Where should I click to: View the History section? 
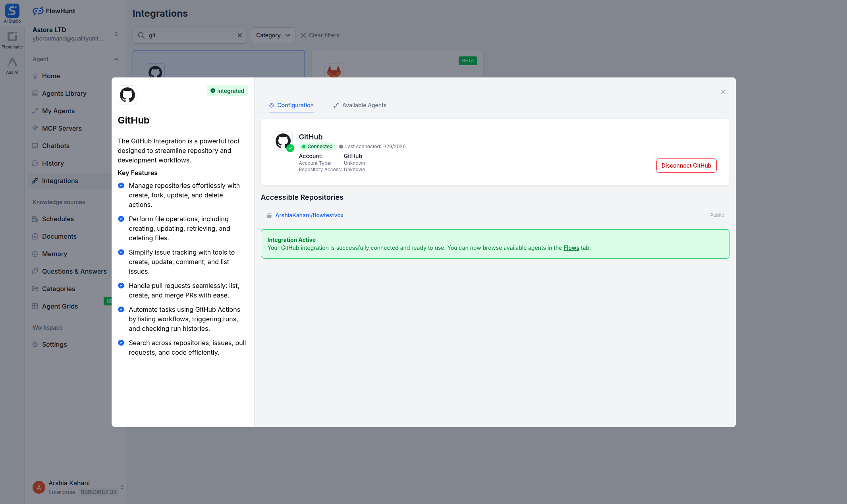click(x=54, y=163)
